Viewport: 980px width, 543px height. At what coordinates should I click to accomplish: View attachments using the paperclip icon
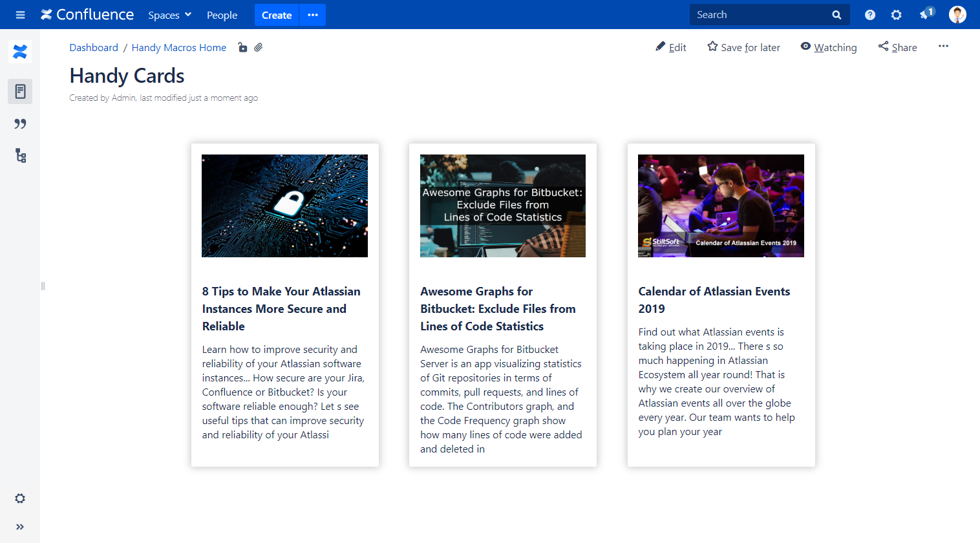tap(259, 47)
